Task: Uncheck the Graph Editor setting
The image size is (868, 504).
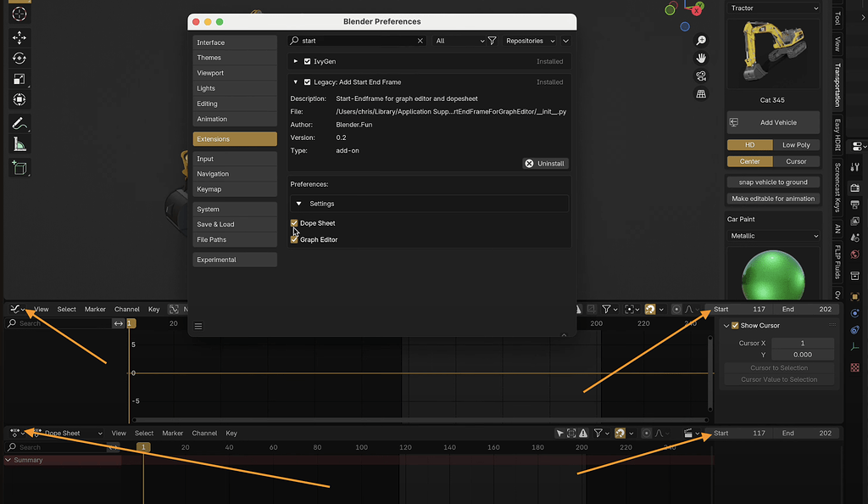Action: [294, 240]
